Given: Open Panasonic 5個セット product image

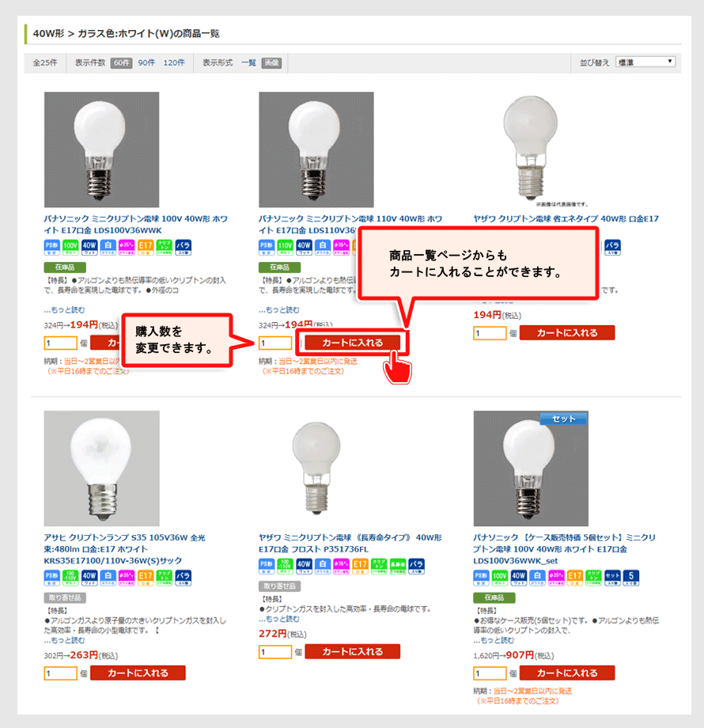Looking at the screenshot, I should coord(531,468).
